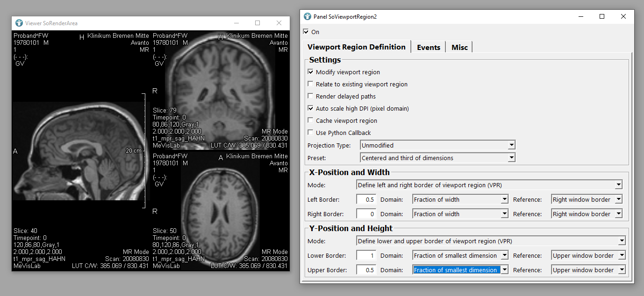Open the Left Border Reference dropdown
Viewport: 644px width, 296px height.
587,199
